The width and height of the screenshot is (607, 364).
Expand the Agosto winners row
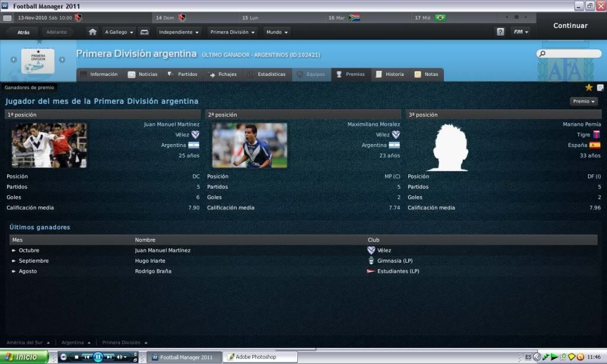(x=14, y=271)
